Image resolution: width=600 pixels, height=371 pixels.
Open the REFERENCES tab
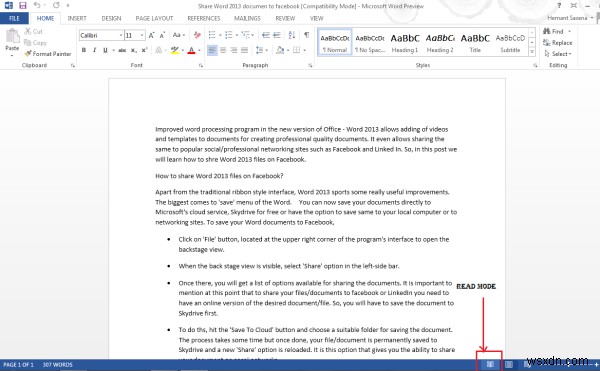pyautogui.click(x=204, y=18)
